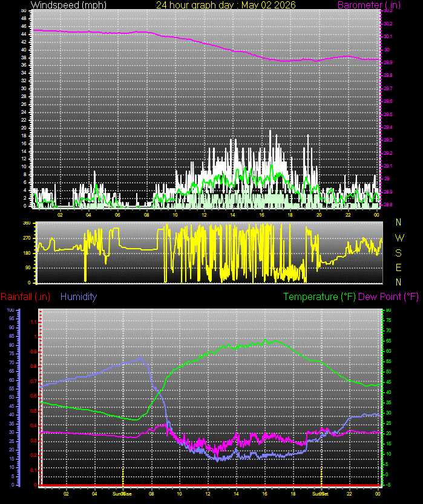This screenshot has width=423, height=504.
Task: Click the "360" wind direction axis value
Action: click(27, 223)
